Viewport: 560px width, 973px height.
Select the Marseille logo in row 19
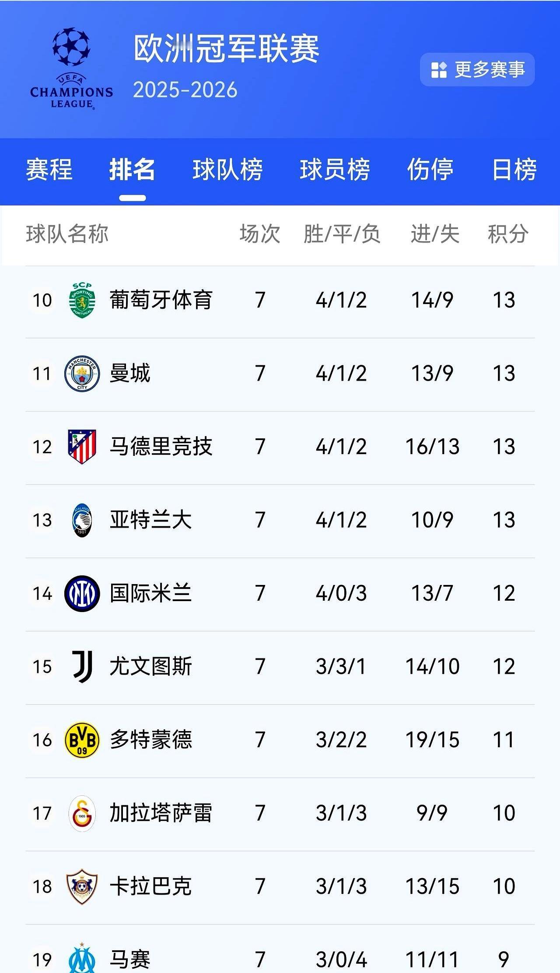[x=82, y=958]
